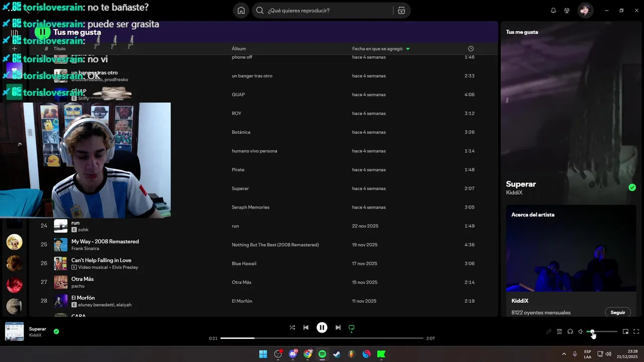
Task: Select the run track title
Action: (x=75, y=223)
